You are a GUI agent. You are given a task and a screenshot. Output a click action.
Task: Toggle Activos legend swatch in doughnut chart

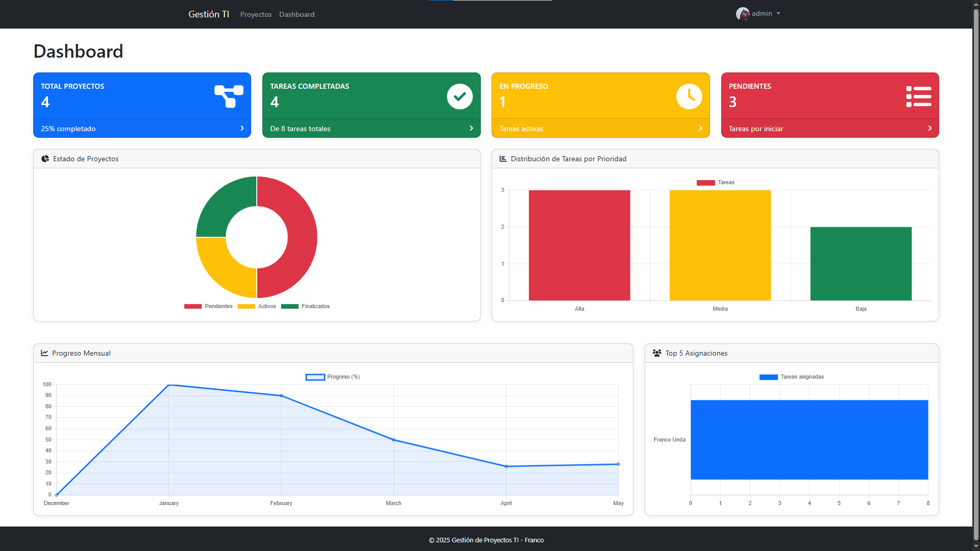click(246, 307)
